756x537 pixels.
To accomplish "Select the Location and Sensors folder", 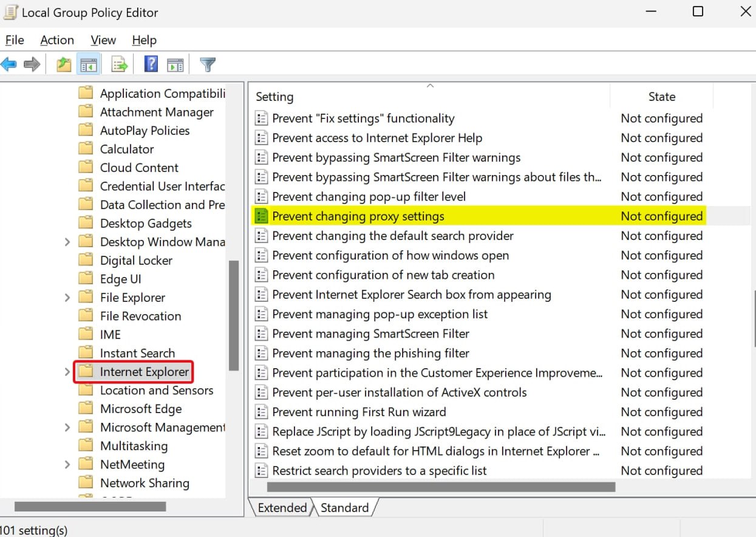I will point(157,390).
